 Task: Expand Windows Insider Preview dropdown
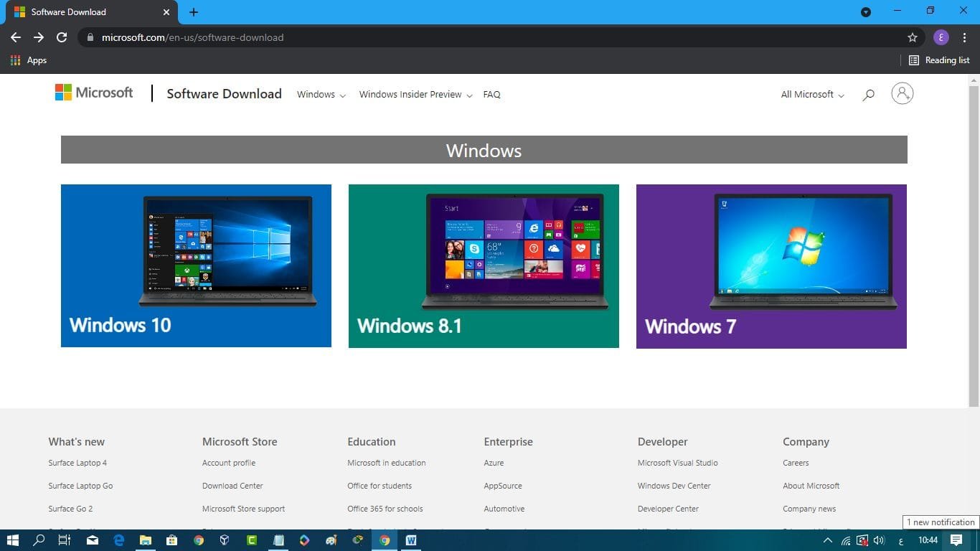pyautogui.click(x=415, y=95)
